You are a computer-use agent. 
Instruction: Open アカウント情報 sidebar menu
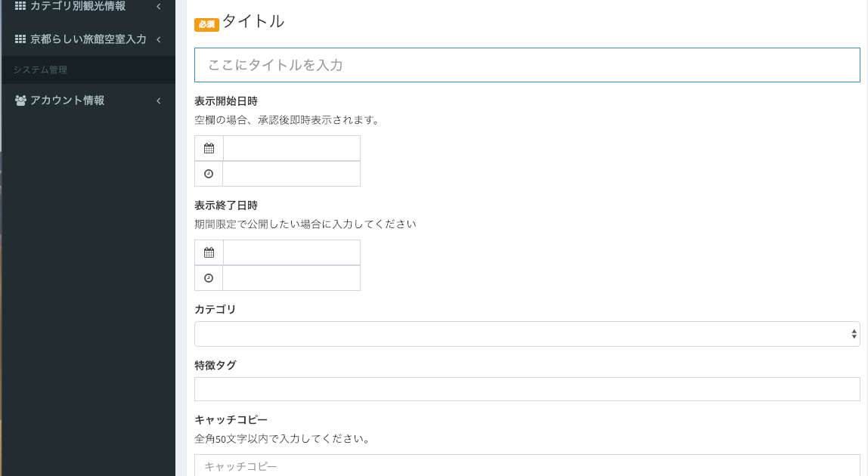pos(67,100)
